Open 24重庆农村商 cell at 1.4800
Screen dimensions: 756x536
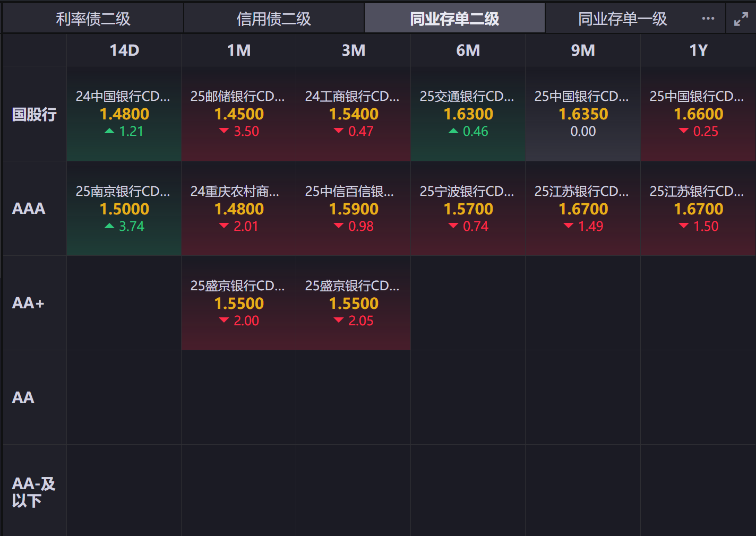click(239, 209)
